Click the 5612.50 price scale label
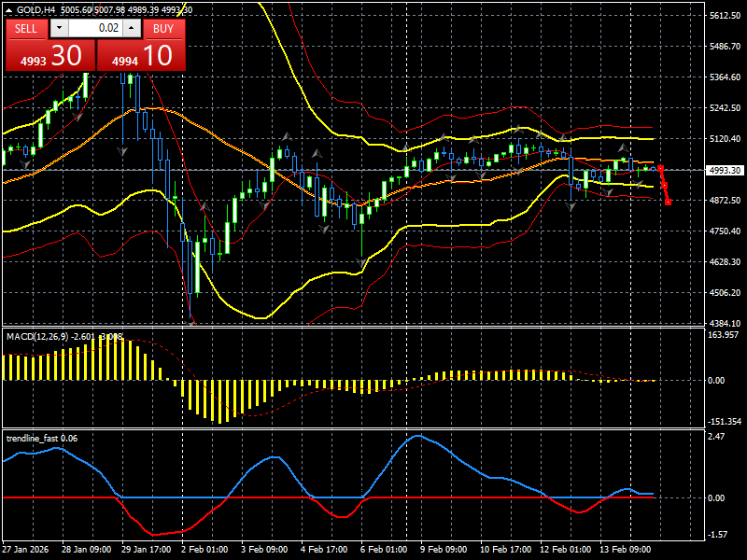This screenshot has height=560, width=747. 725,16
